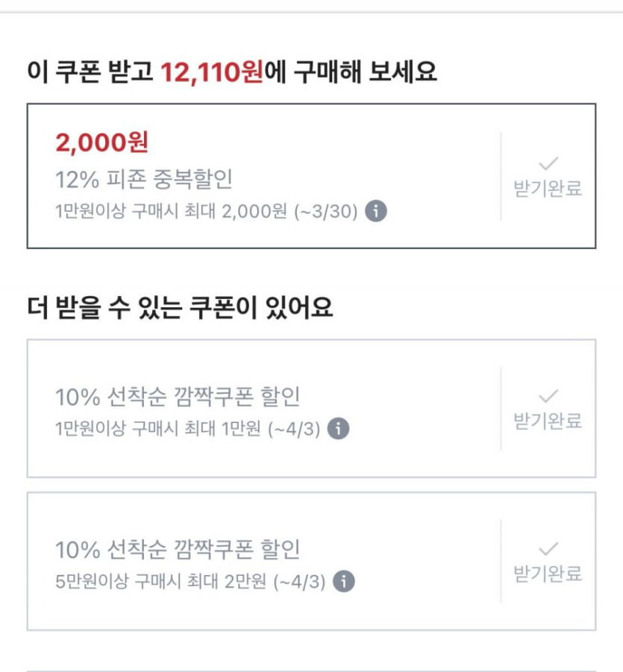Select the 깜짝쿠폰 title above 1만원이상 구매시

[178, 397]
